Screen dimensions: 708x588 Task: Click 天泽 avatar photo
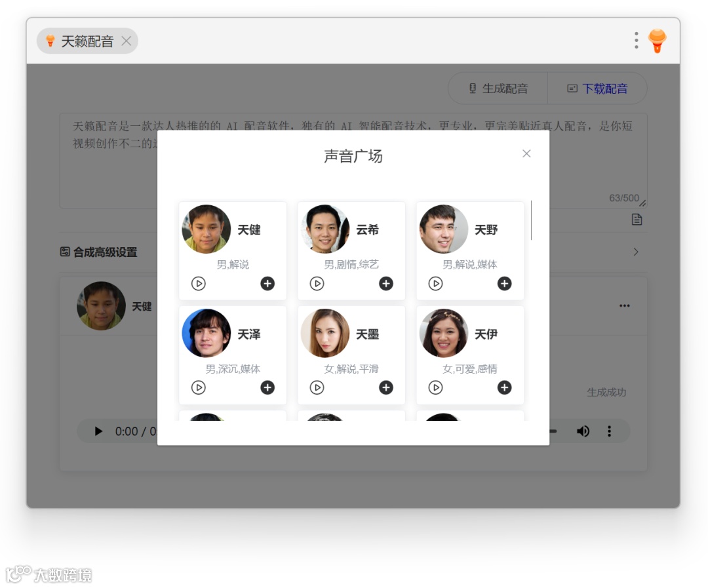206,333
